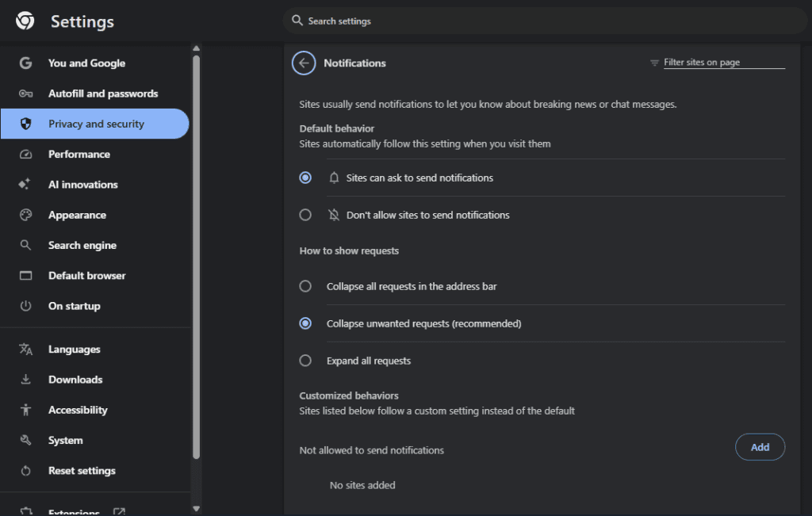
Task: Click the magnifier icon for Search engine
Action: click(25, 245)
